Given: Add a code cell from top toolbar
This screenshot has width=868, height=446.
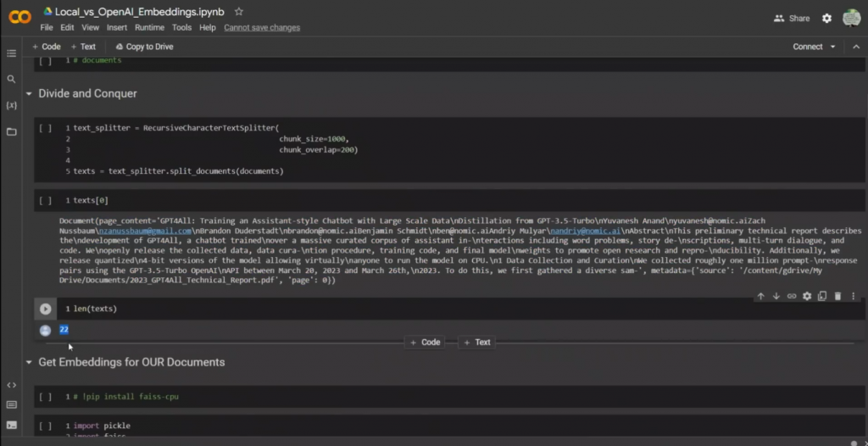Looking at the screenshot, I should point(47,47).
